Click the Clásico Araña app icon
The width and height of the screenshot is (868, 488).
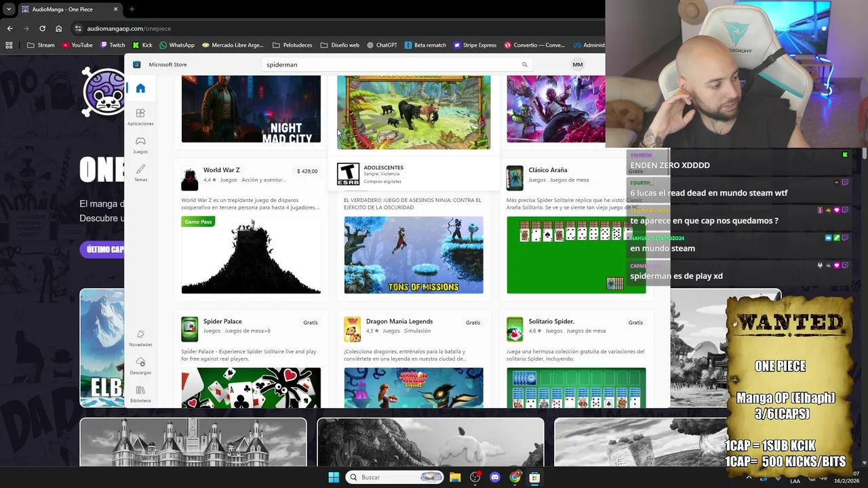[x=515, y=178]
